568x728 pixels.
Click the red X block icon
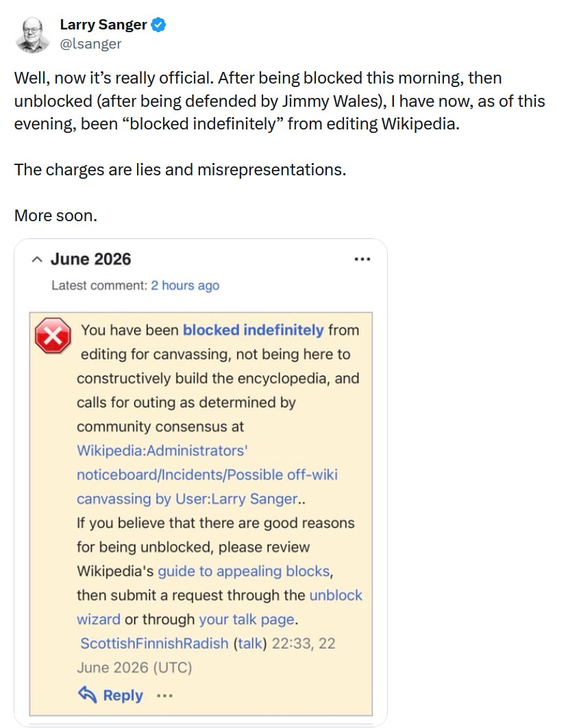pyautogui.click(x=53, y=335)
